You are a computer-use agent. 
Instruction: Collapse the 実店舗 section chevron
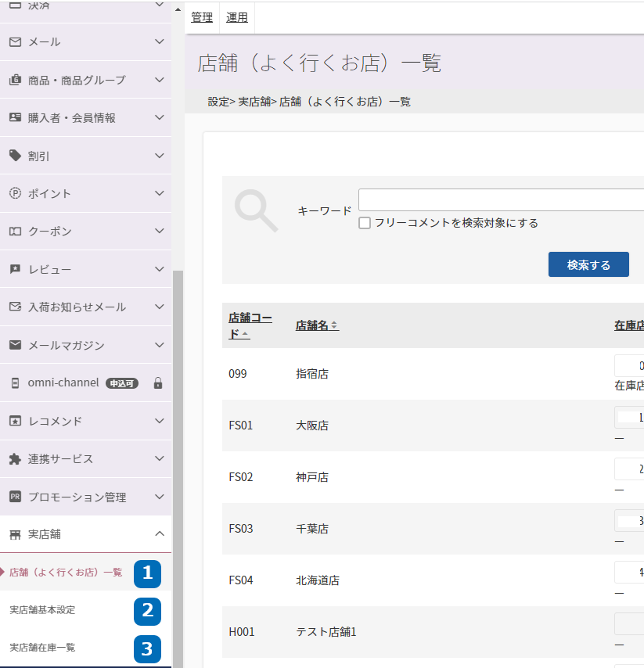160,533
